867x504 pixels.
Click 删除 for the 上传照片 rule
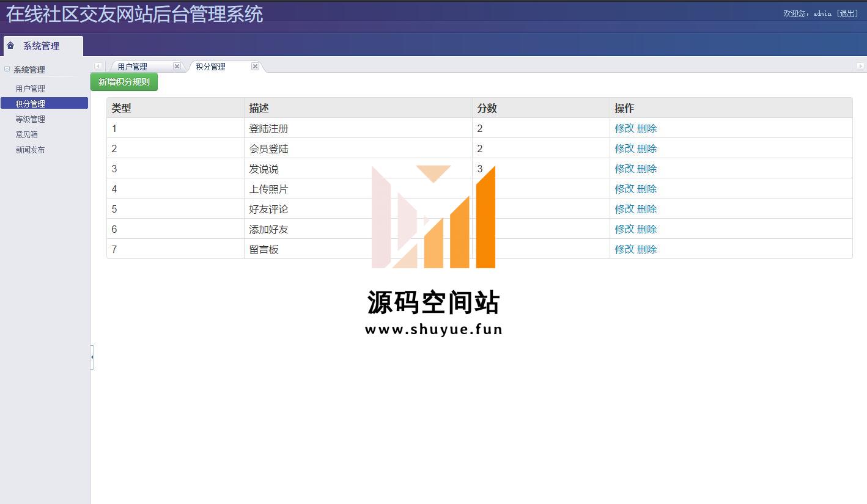pos(647,189)
